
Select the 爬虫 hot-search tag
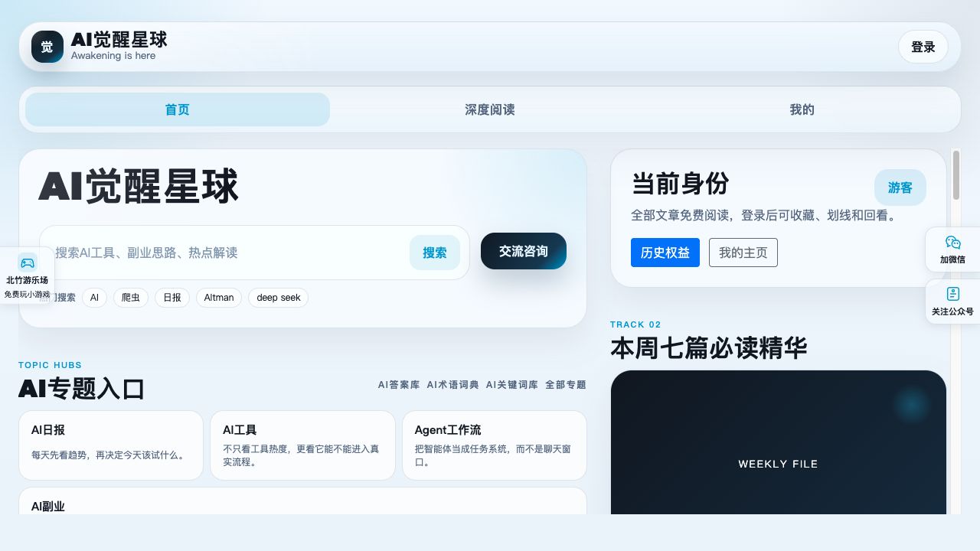pyautogui.click(x=131, y=298)
